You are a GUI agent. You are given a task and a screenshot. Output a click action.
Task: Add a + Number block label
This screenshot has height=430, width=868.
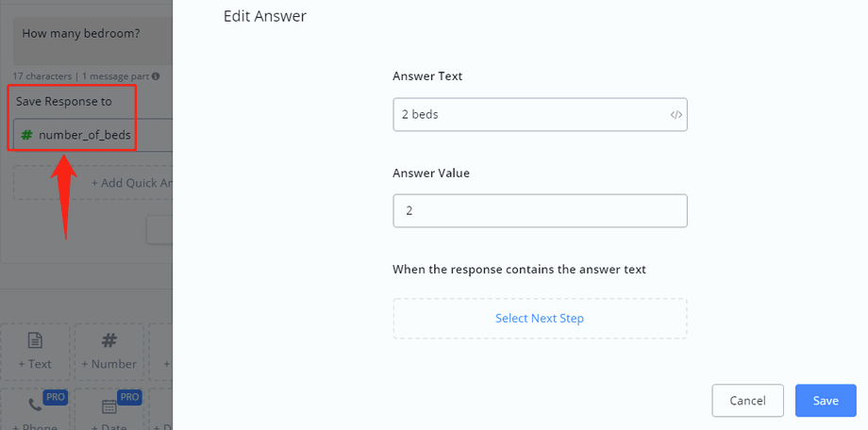(108, 364)
